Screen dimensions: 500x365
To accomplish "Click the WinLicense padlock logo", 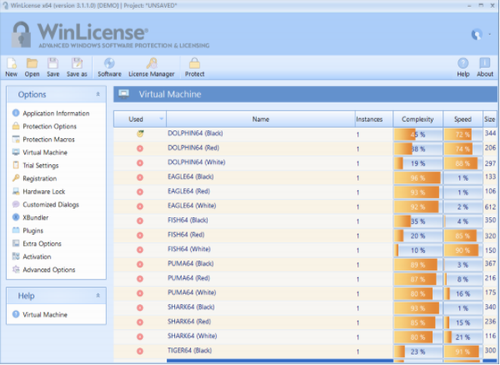I will [x=22, y=35].
